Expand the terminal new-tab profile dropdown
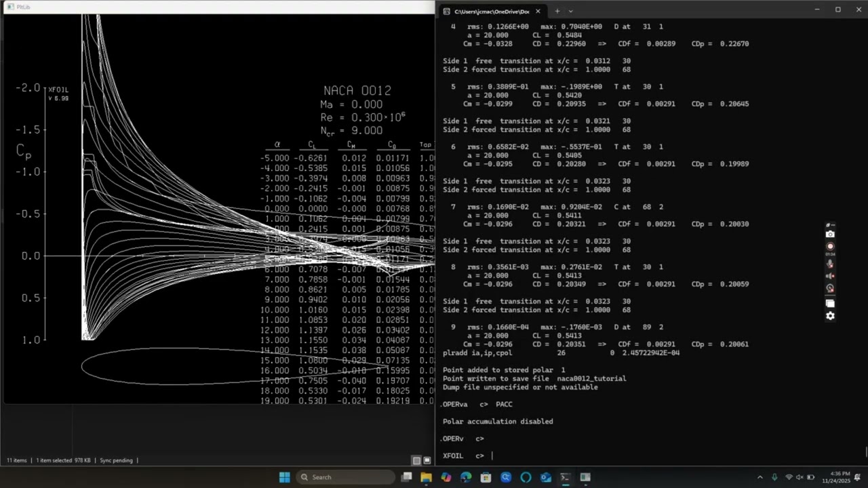The image size is (868, 488). (570, 11)
